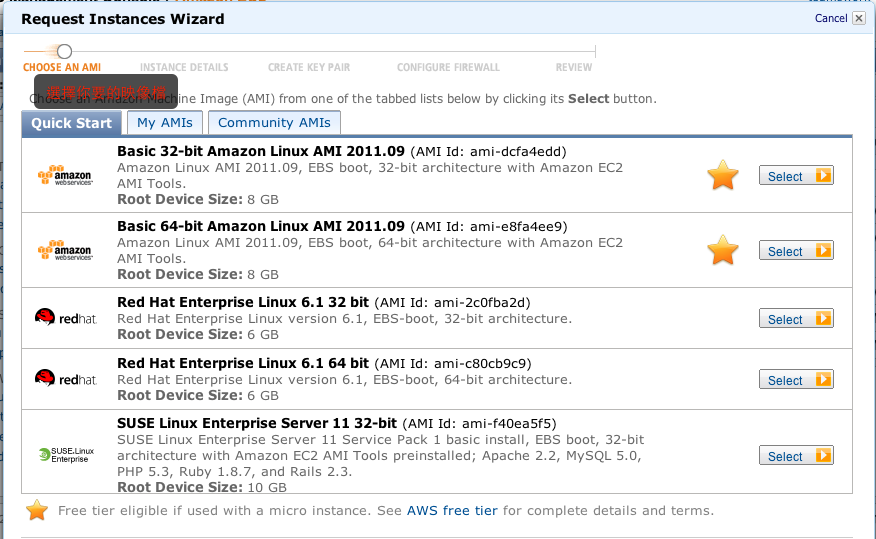Select Red Hat Enterprise Linux 6.1 64 bit
This screenshot has width=876, height=539.
[x=796, y=380]
